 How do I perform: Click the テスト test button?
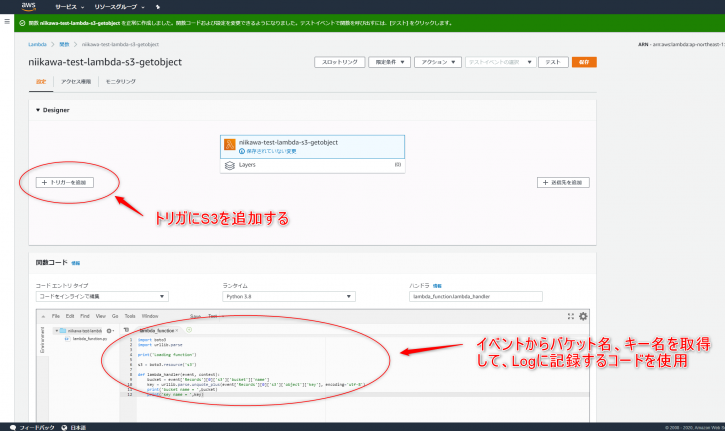click(553, 62)
